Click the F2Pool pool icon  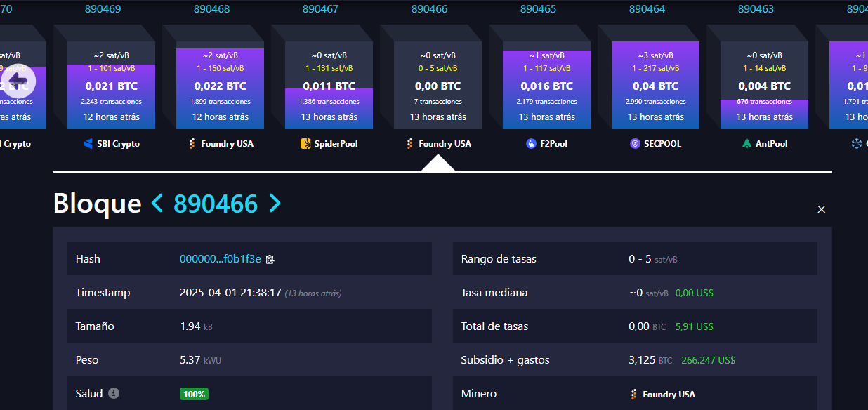point(531,144)
